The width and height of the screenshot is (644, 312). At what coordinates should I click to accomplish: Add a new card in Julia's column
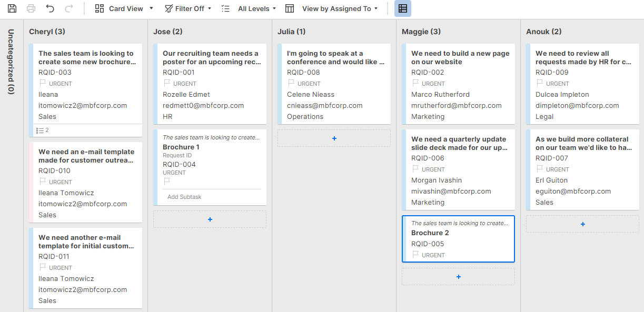[334, 138]
